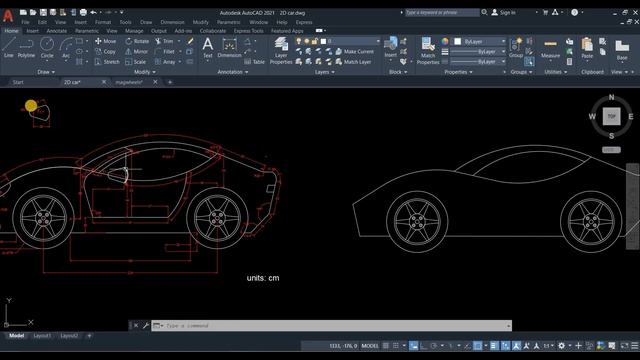The width and height of the screenshot is (640, 360).
Task: Toggle snap mode in status bar
Action: pos(396,346)
